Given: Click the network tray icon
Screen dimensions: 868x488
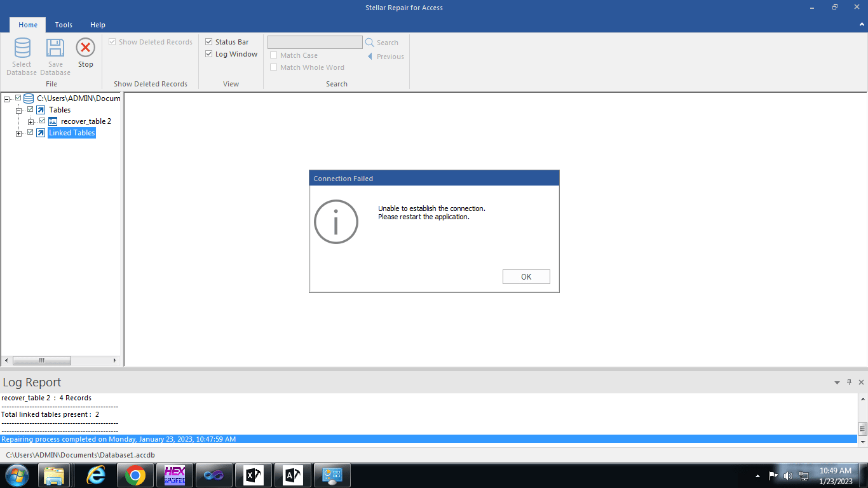Looking at the screenshot, I should 804,476.
